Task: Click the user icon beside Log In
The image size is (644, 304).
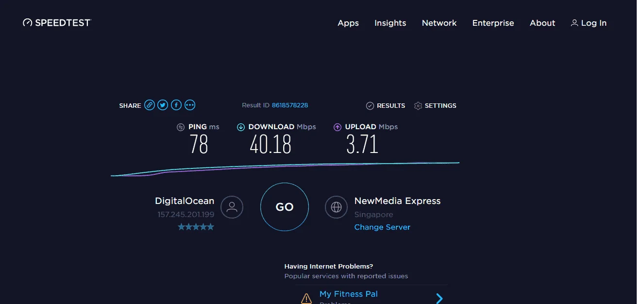Action: pyautogui.click(x=575, y=23)
